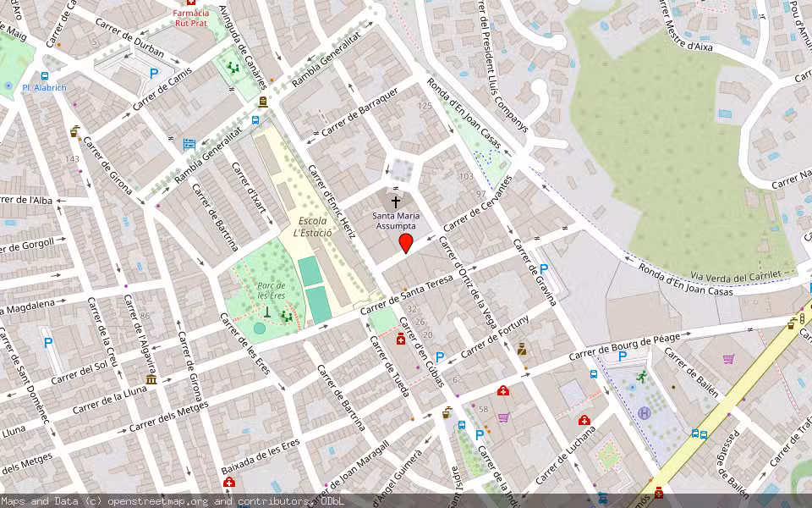Select the bus stop icon above Pl. Alabrich

pos(45,76)
